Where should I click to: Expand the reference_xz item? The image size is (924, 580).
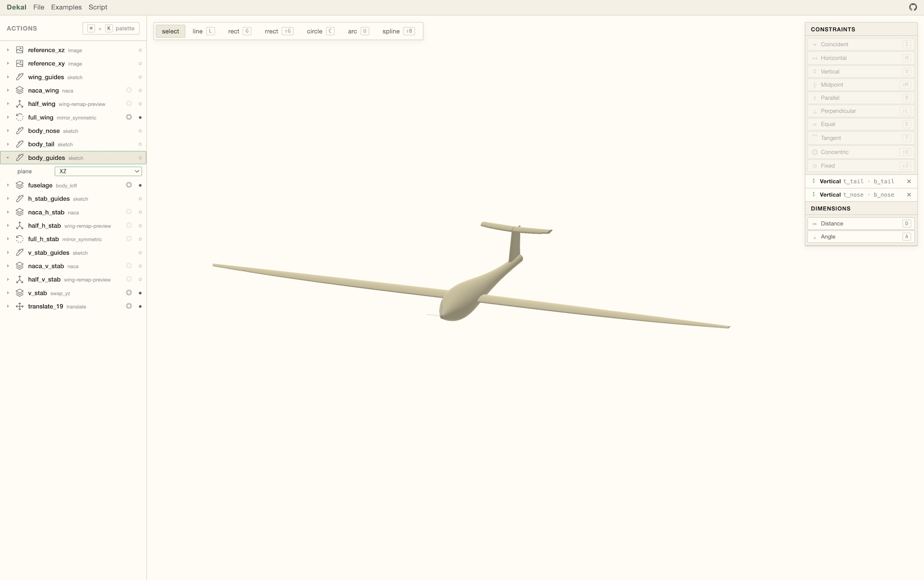click(8, 50)
